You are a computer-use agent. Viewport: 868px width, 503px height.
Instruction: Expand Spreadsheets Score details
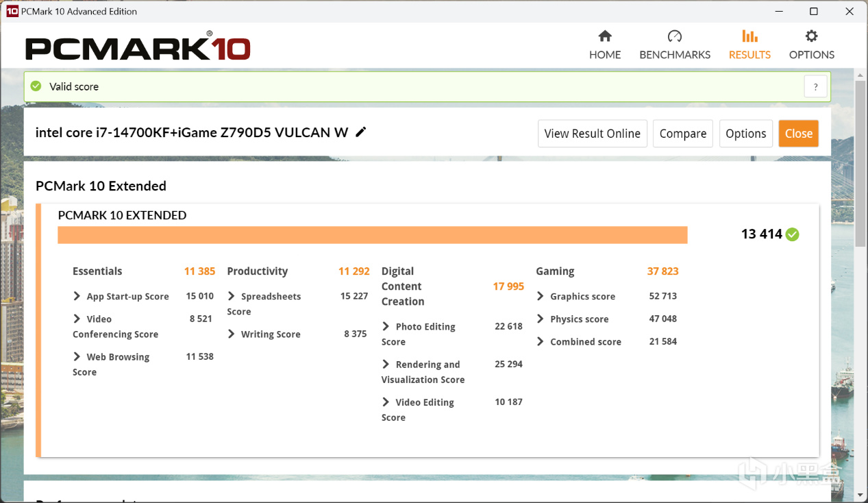(232, 296)
